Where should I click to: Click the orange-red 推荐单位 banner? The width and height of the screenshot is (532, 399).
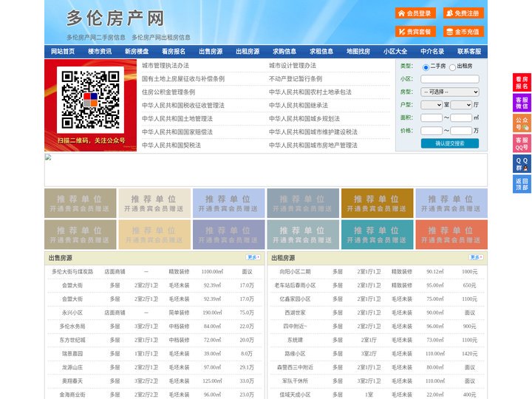coord(451,234)
